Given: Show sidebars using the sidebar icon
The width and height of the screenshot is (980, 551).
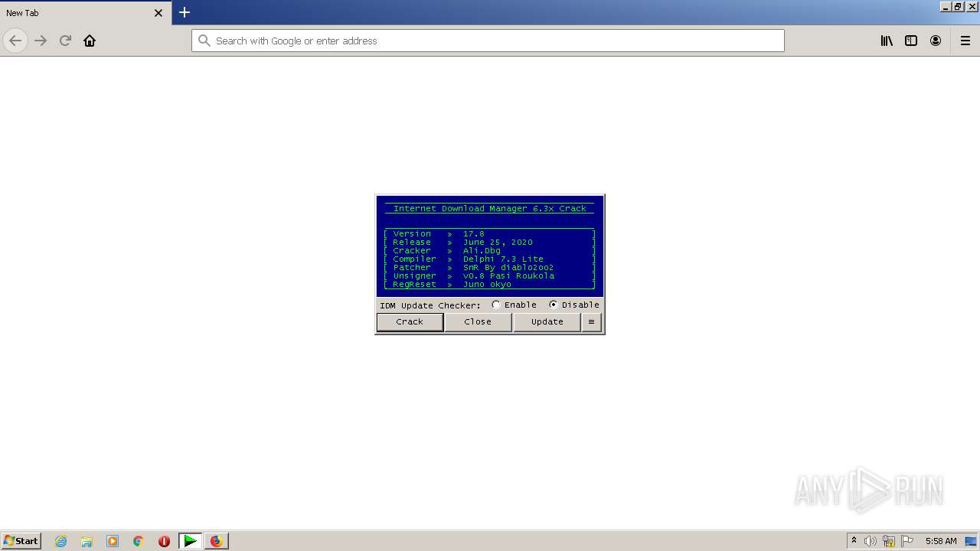Looking at the screenshot, I should coord(911,41).
